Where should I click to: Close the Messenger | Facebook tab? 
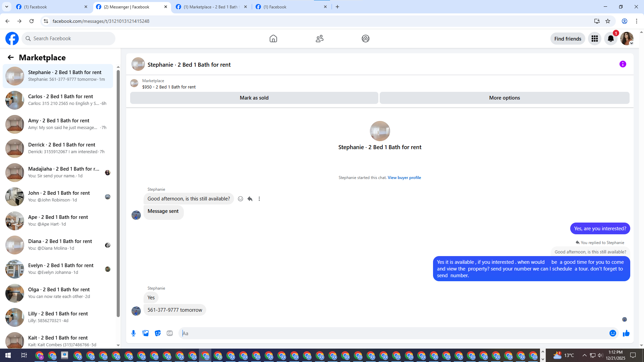pyautogui.click(x=166, y=7)
